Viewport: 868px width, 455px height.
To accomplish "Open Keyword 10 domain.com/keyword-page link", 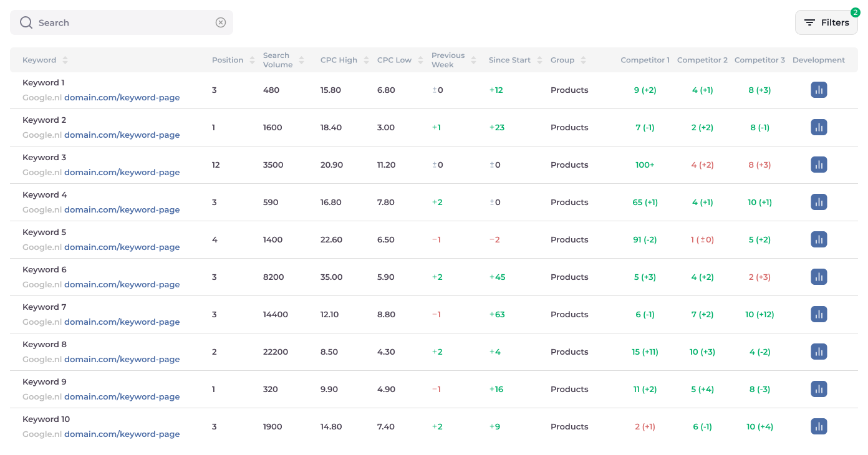I will click(122, 434).
